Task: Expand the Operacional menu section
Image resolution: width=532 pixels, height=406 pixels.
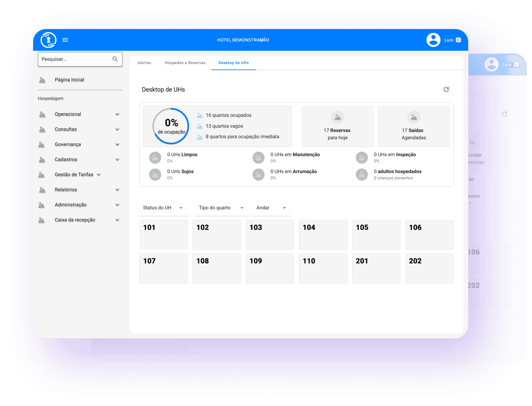Action: pyautogui.click(x=117, y=115)
